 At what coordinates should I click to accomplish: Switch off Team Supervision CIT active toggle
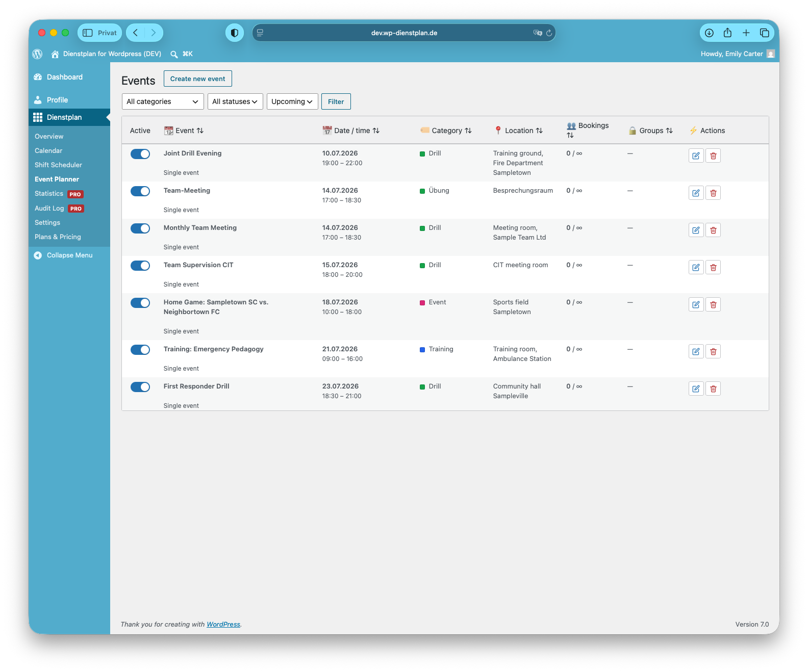pyautogui.click(x=140, y=266)
